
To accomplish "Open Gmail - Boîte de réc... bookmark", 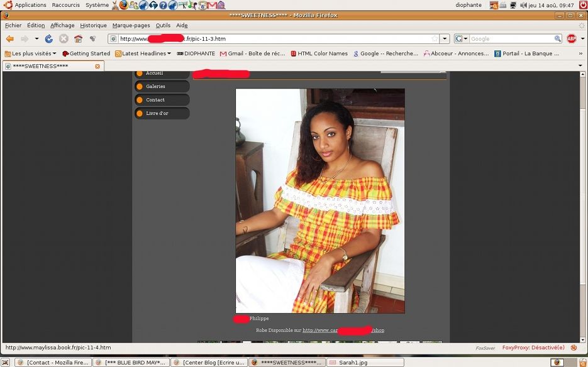I will pos(252,53).
